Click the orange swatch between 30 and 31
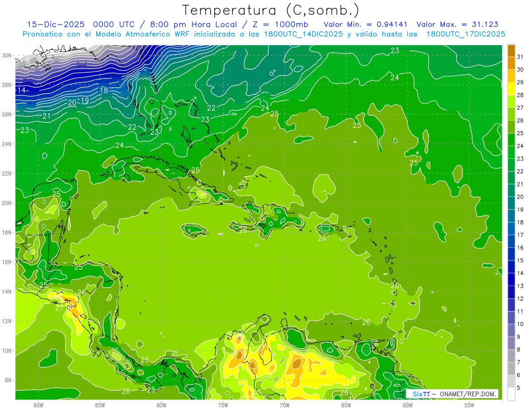Image resolution: width=532 pixels, height=411 pixels. coord(511,63)
